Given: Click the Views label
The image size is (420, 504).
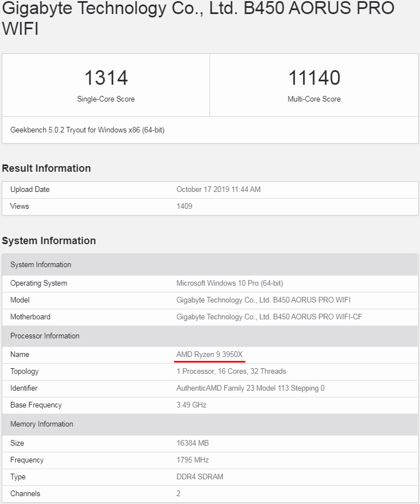Looking at the screenshot, I should click(x=20, y=206).
